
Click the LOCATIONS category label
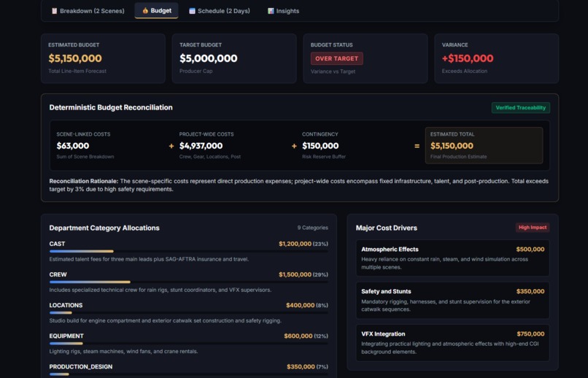pyautogui.click(x=66, y=305)
